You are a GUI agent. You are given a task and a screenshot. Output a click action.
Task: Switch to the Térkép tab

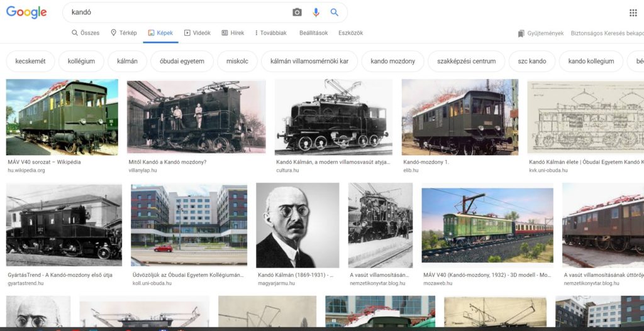tap(124, 33)
